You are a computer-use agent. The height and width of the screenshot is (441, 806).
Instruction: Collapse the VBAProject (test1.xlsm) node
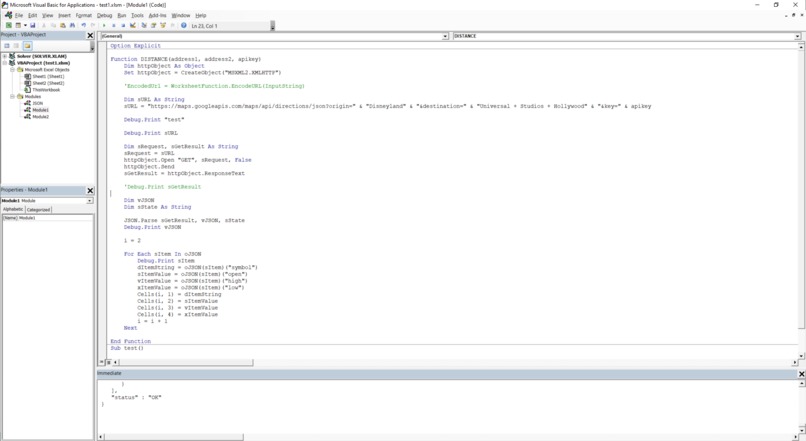point(5,63)
